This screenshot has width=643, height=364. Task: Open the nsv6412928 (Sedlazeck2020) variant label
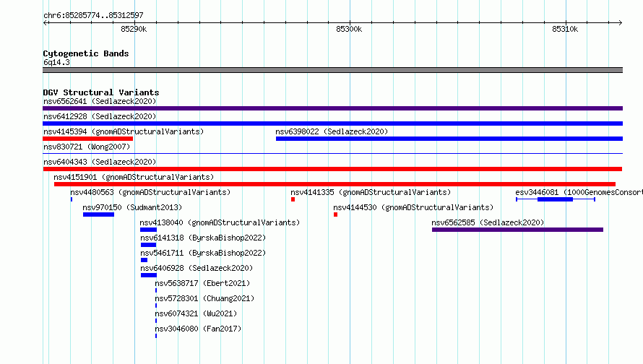click(100, 116)
